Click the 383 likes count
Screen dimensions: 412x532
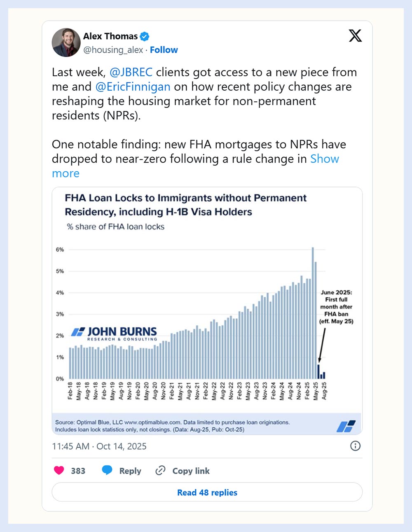[78, 471]
